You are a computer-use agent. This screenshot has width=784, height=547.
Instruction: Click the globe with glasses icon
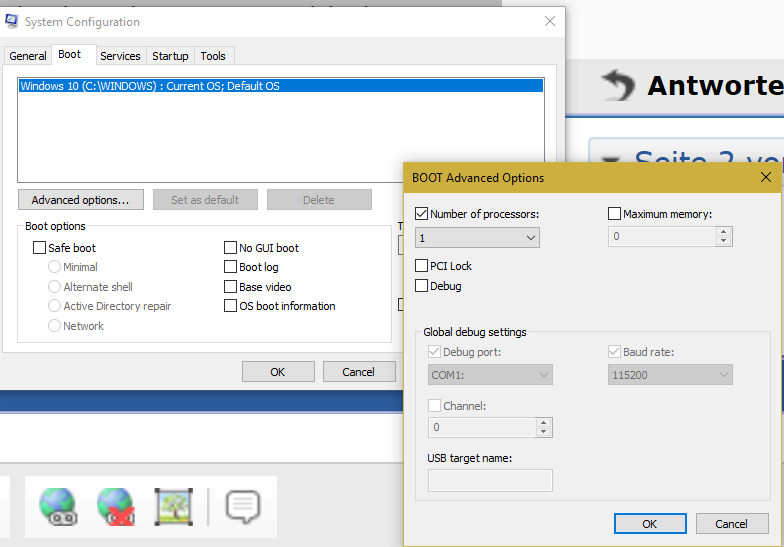click(58, 507)
